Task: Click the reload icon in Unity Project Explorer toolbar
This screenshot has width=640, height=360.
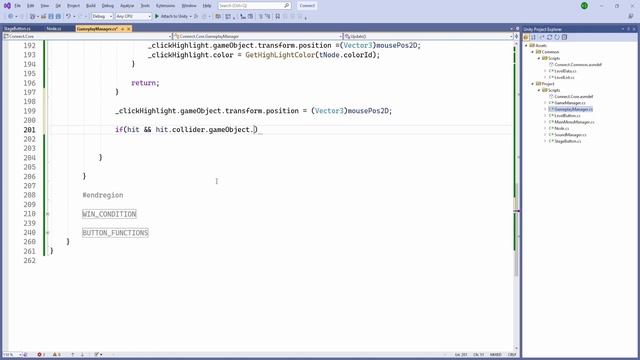Action: coord(557,37)
